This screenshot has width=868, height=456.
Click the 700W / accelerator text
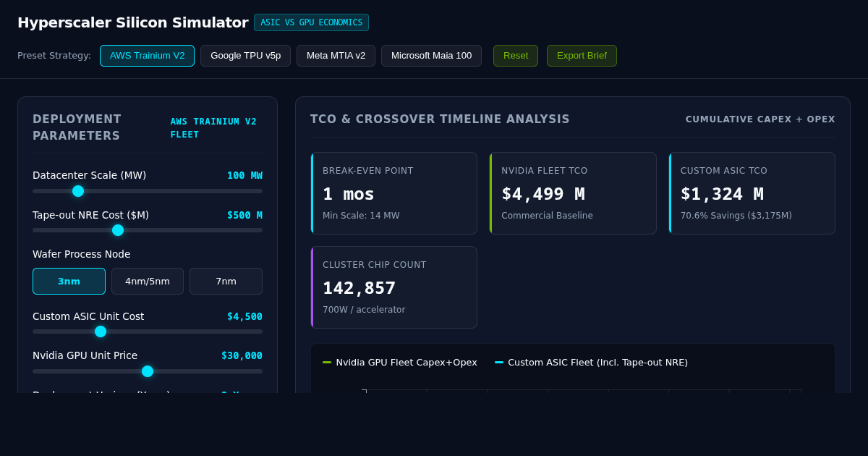[364, 310]
